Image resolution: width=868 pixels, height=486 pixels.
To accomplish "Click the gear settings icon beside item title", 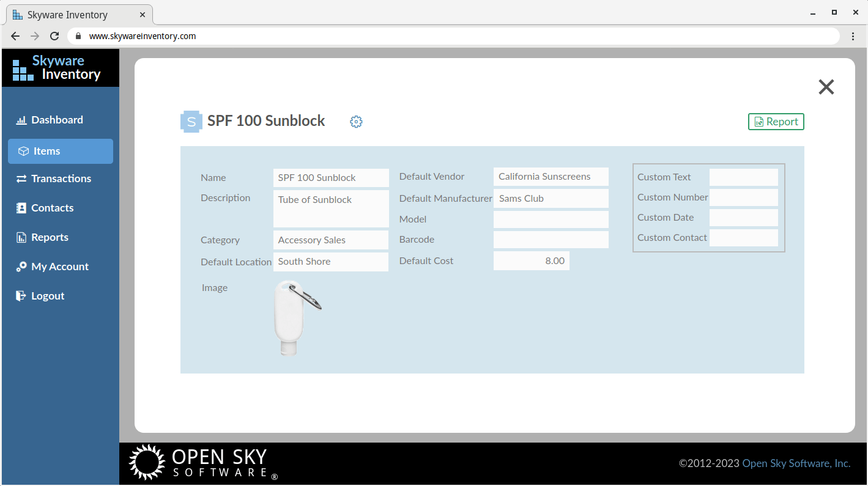I will click(x=356, y=122).
